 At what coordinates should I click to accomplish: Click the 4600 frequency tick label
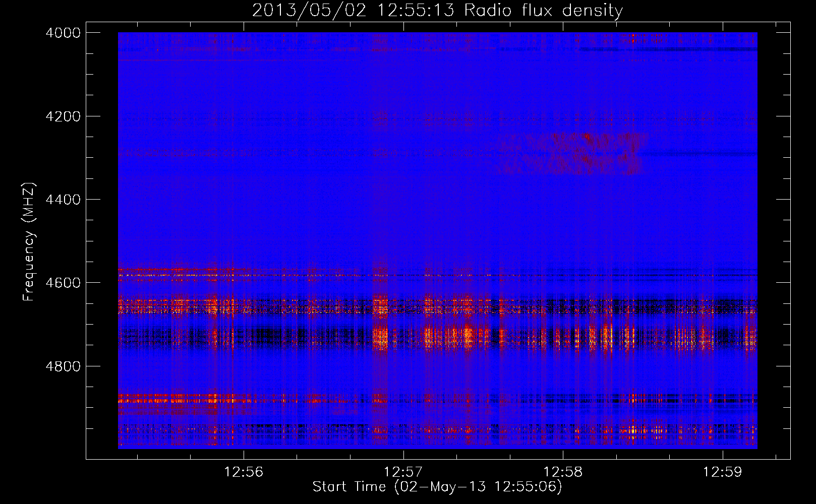point(63,283)
